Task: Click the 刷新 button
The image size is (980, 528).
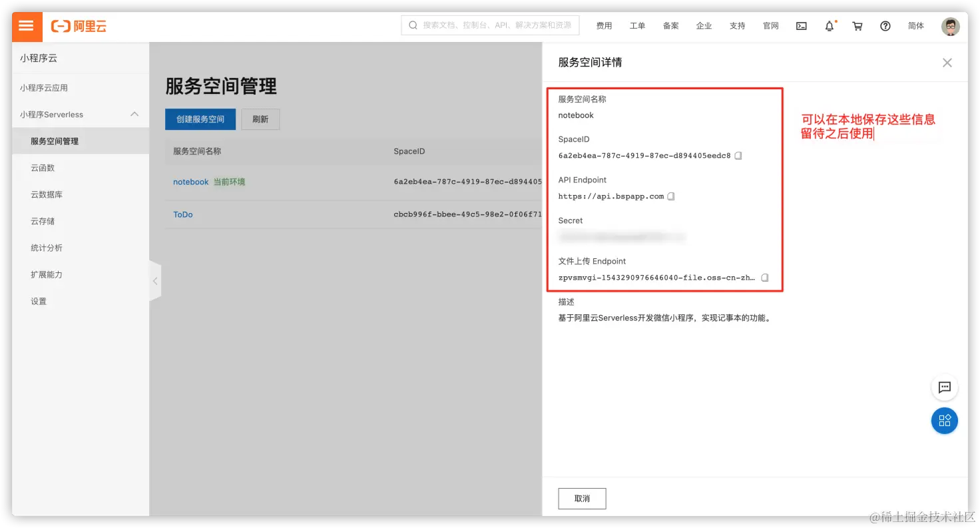Action: [260, 119]
